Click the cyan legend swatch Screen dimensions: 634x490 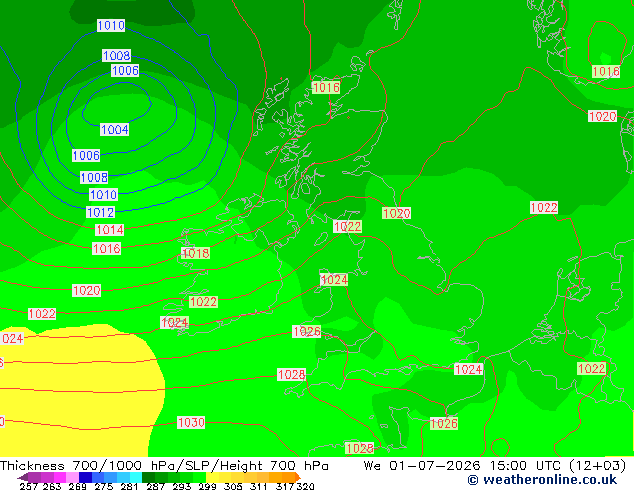[135, 477]
